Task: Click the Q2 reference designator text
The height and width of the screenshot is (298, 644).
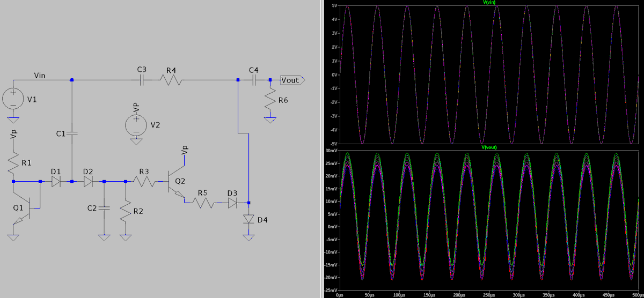Action: (179, 180)
